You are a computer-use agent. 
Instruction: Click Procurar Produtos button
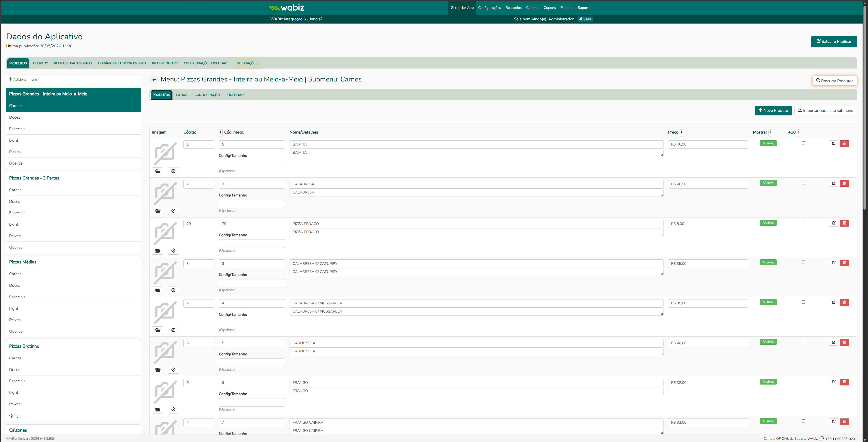pos(834,81)
